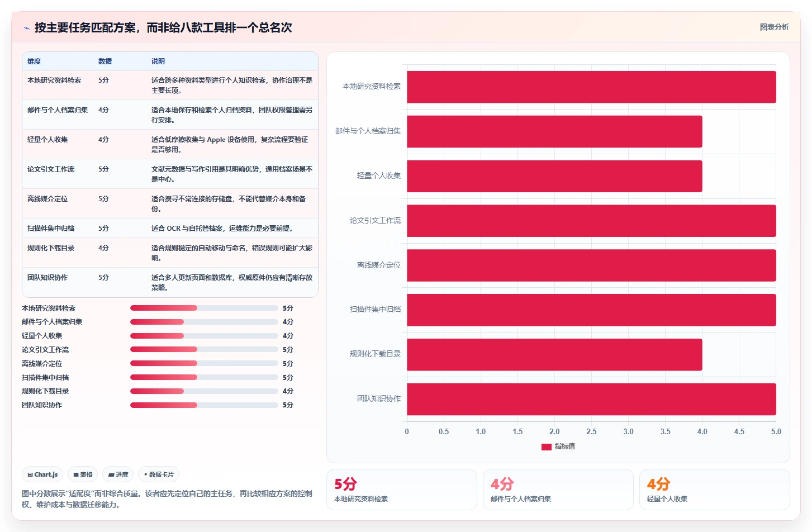Click the 团队知识协作 progress bar

coord(204,405)
